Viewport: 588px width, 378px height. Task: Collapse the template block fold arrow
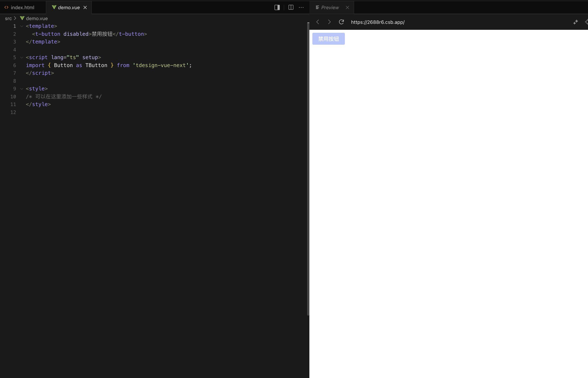click(21, 26)
